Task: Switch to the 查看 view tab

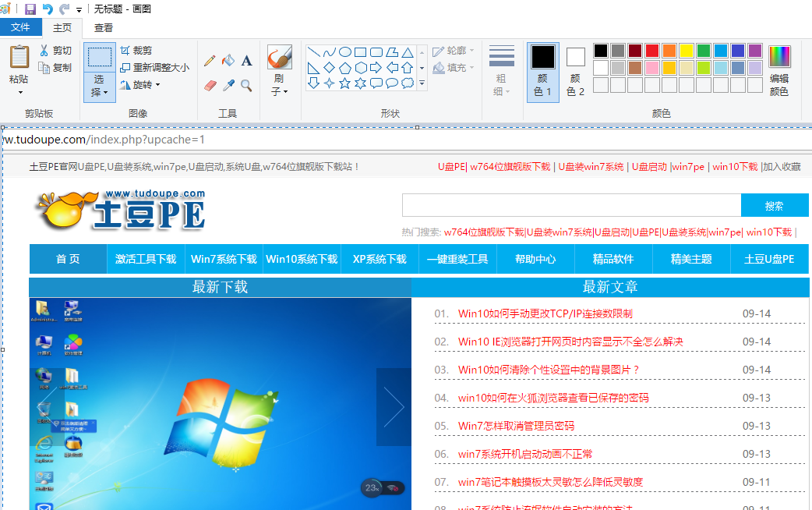Action: coord(104,27)
